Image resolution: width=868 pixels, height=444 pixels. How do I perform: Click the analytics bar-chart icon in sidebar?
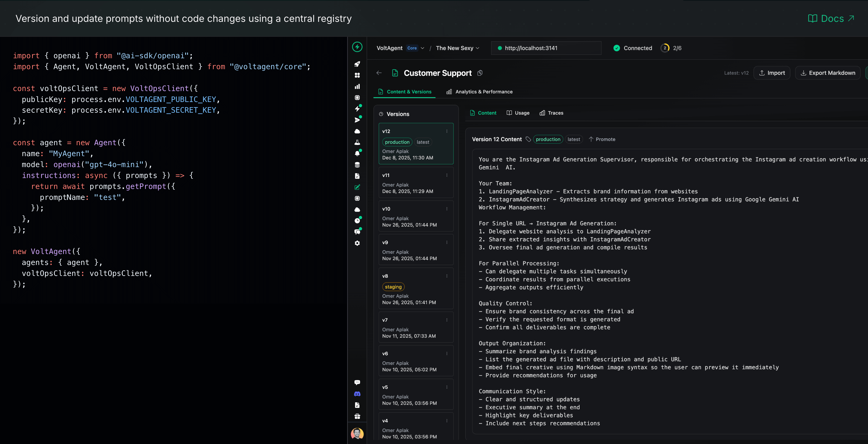(x=357, y=86)
